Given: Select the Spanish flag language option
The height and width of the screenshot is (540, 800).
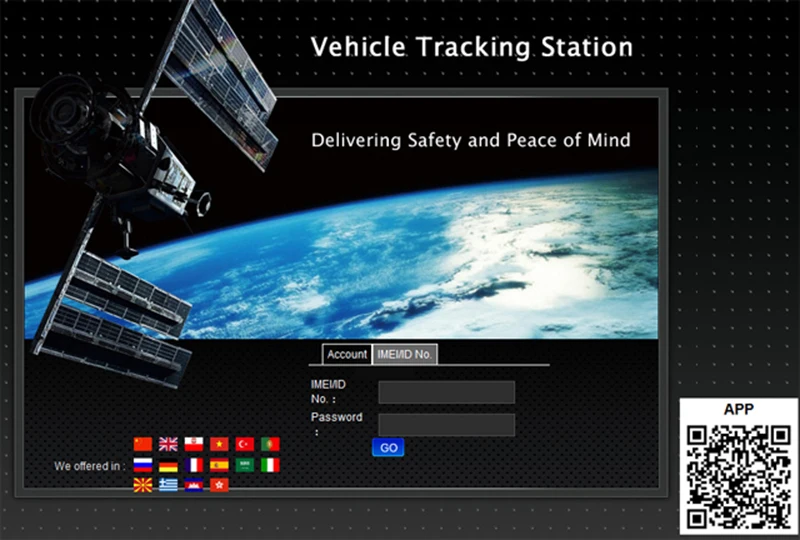Looking at the screenshot, I should point(219,465).
